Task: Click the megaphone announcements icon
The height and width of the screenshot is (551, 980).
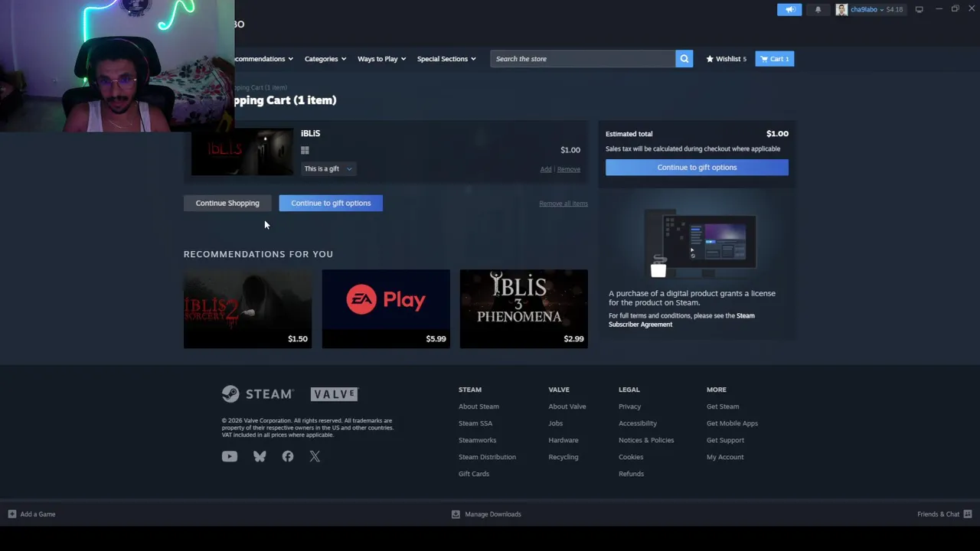Action: click(789, 9)
